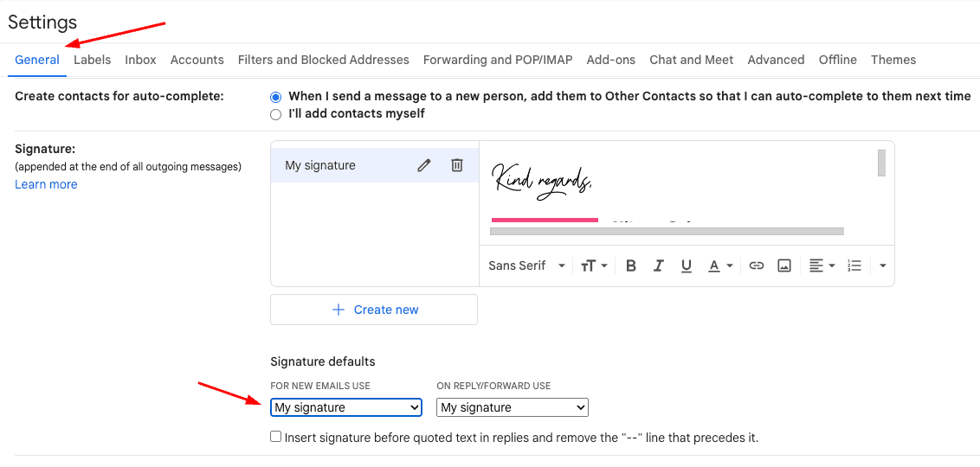
Task: Open the reply/forward signature dropdown
Action: pyautogui.click(x=513, y=407)
